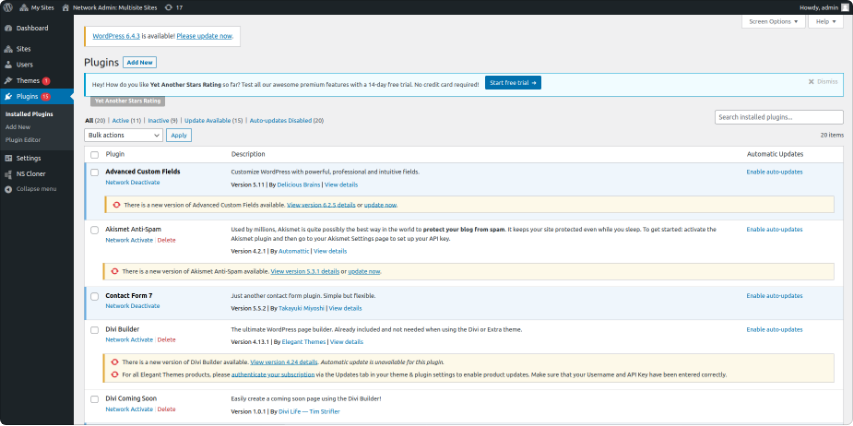Open Themes in the sidebar
The width and height of the screenshot is (853, 426).
(27, 80)
